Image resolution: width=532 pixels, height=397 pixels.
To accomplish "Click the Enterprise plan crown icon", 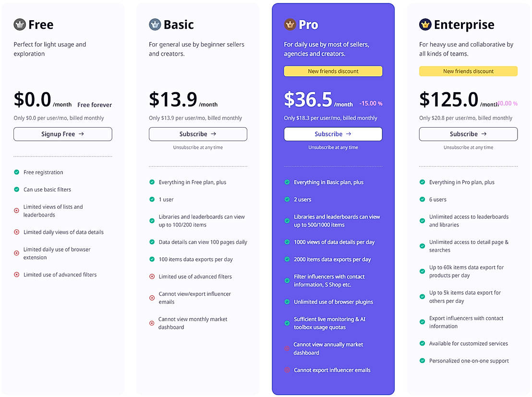I will 425,24.
